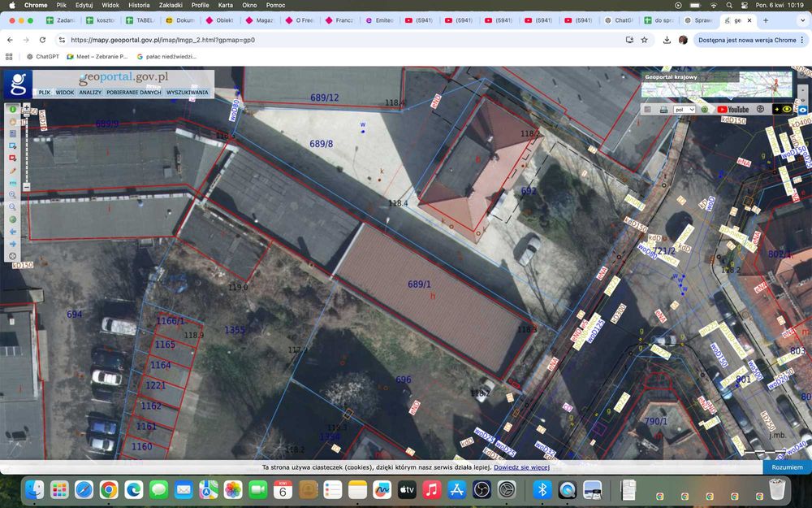Click parcel label 689/1 on map
This screenshot has width=812, height=508.
pyautogui.click(x=419, y=284)
